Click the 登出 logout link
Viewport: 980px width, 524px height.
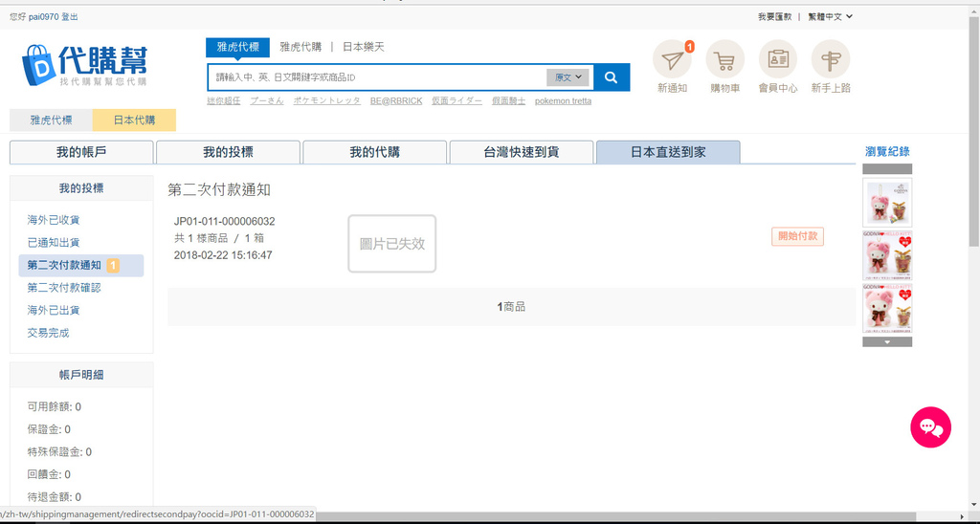[x=70, y=17]
